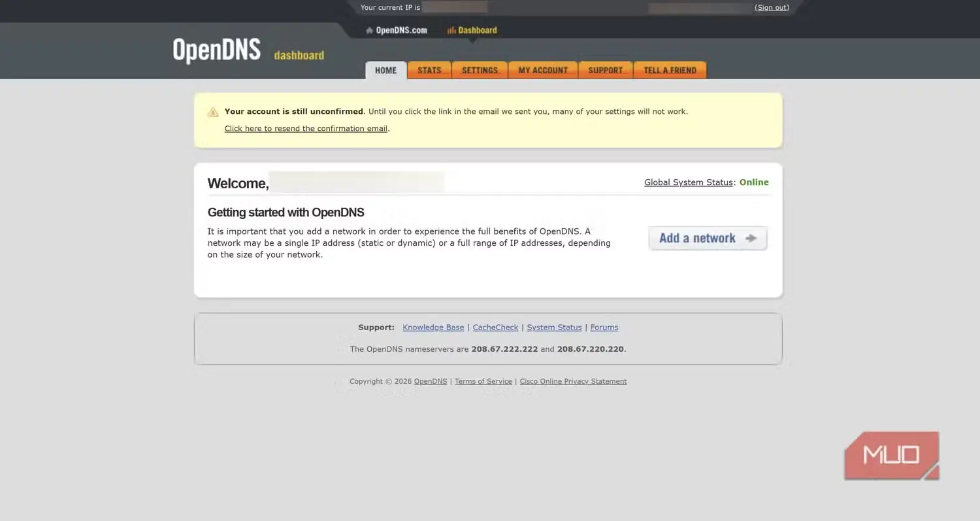Open the Knowledge Base support link
Image resolution: width=980 pixels, height=521 pixels.
(x=433, y=328)
